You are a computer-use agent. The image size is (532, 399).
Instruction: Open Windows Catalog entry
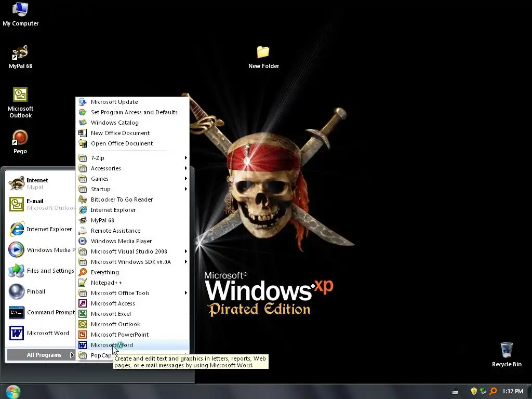click(132, 123)
